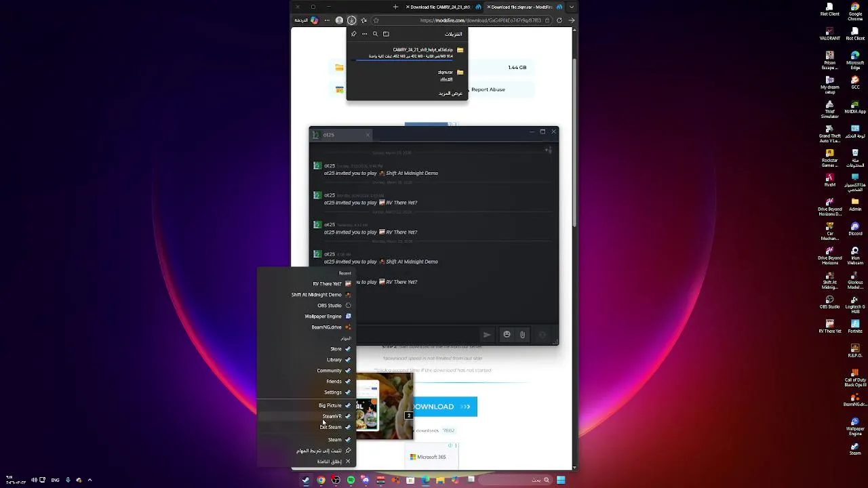The width and height of the screenshot is (868, 488).
Task: Open Community from Steam jump list
Action: pyautogui.click(x=305, y=371)
